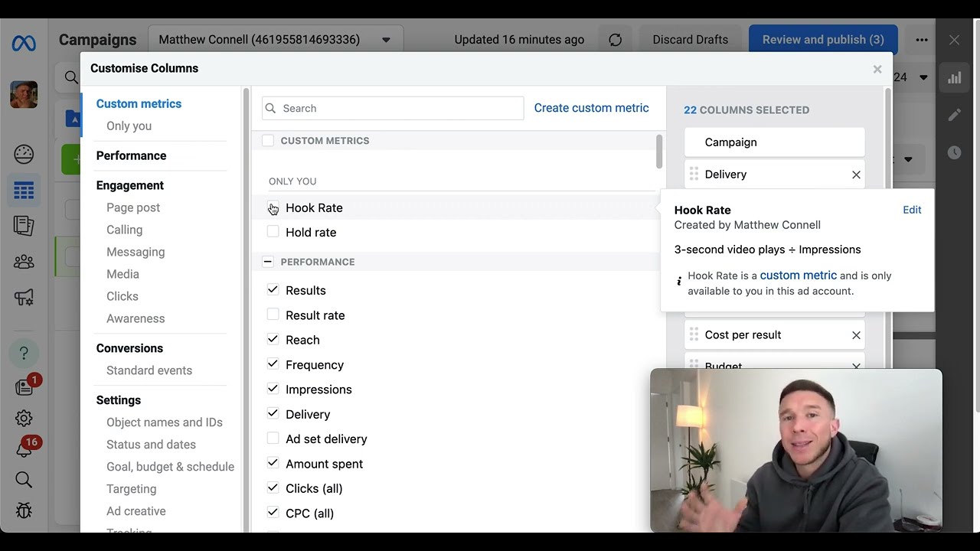Close the right panel with X icon
The width and height of the screenshot is (980, 551).
[x=954, y=40]
